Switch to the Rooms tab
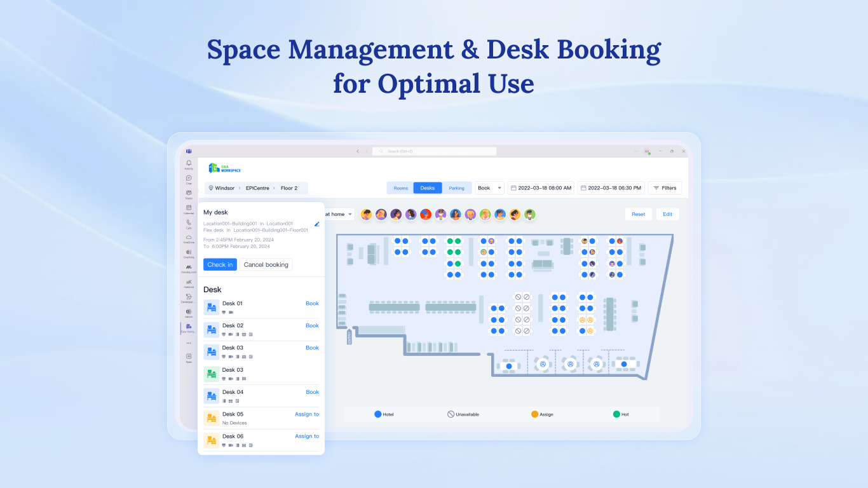Screen dimensions: 868x488 point(400,188)
